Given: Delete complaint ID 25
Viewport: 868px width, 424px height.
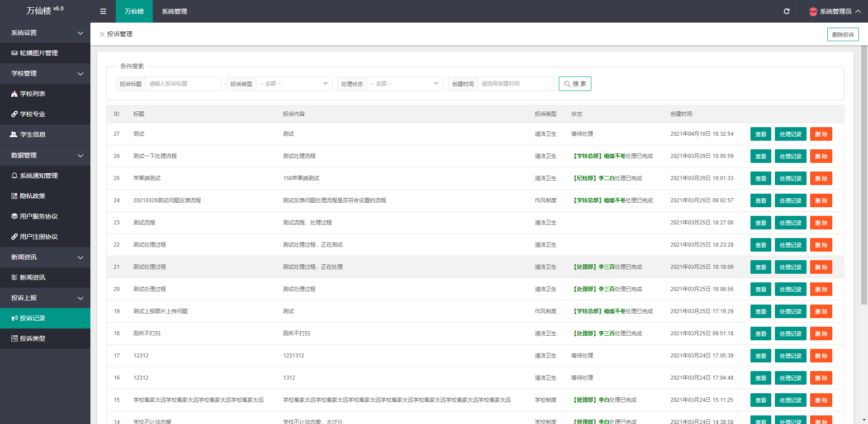Looking at the screenshot, I should 821,178.
